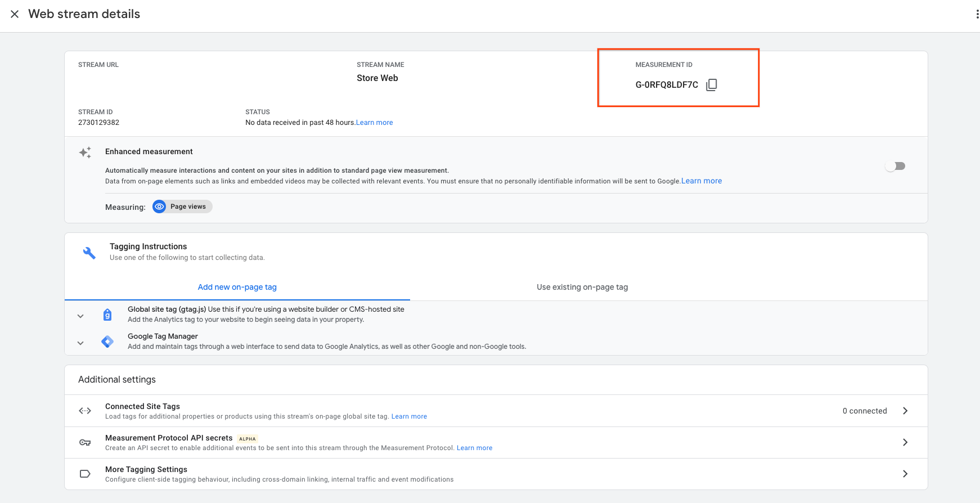
Task: Open Learn more link for Measurement Protocol
Action: 474,448
